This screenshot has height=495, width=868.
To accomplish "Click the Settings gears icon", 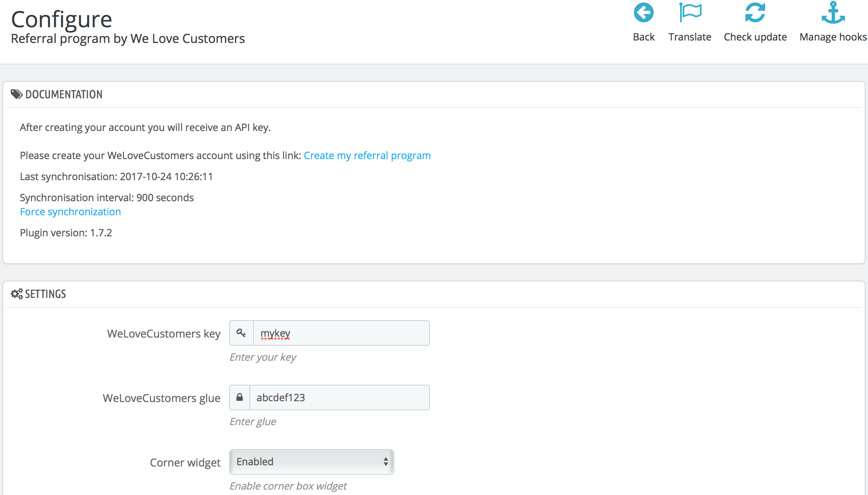I will [x=17, y=294].
